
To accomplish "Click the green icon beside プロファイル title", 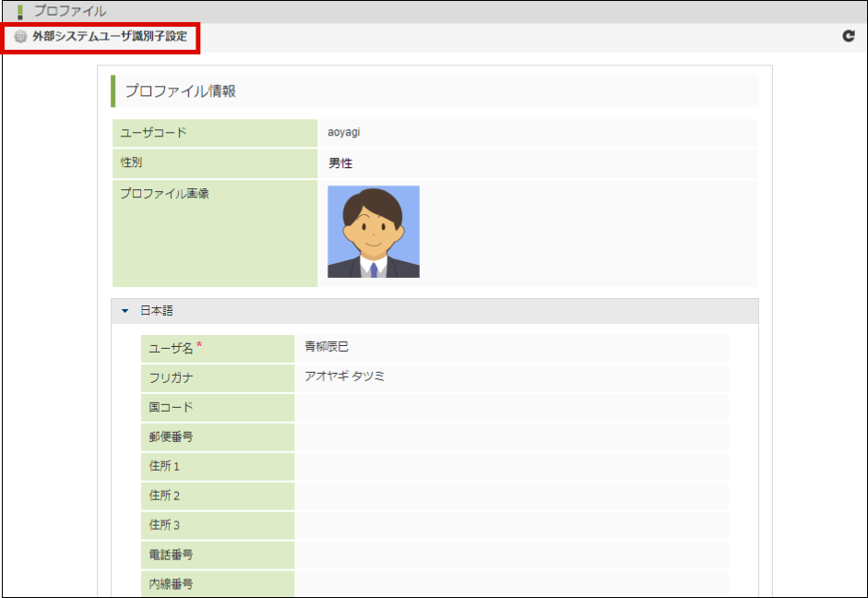I will pyautogui.click(x=20, y=12).
